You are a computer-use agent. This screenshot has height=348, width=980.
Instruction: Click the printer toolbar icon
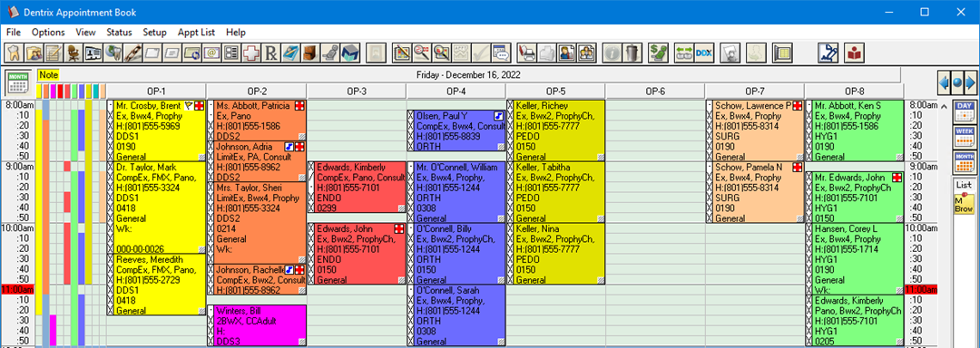pyautogui.click(x=528, y=53)
